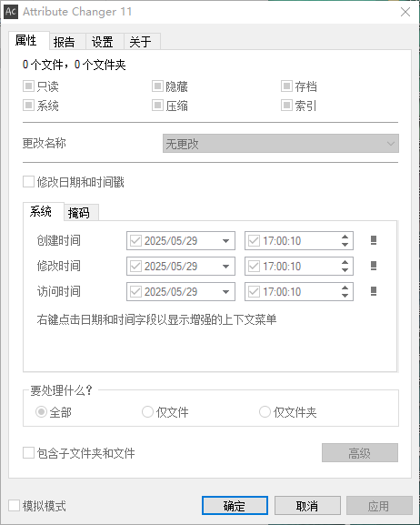Decrease 访问时间 time with down arrow
Viewport: 420px width, 525px height.
click(345, 296)
